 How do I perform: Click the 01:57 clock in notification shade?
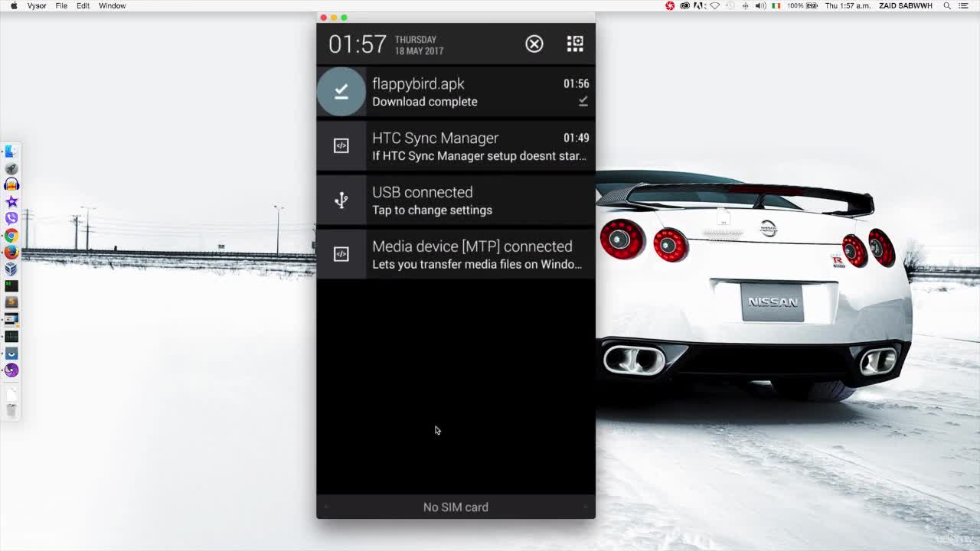[x=358, y=44]
